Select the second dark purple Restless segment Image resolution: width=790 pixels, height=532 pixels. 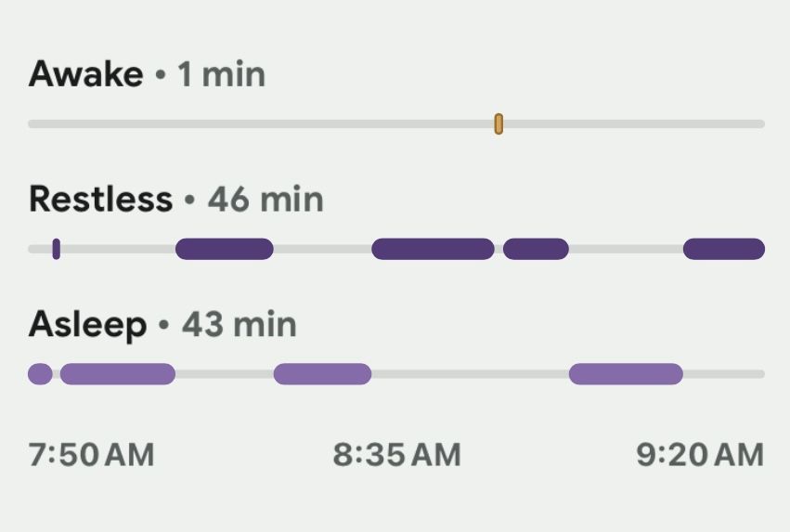coord(225,249)
